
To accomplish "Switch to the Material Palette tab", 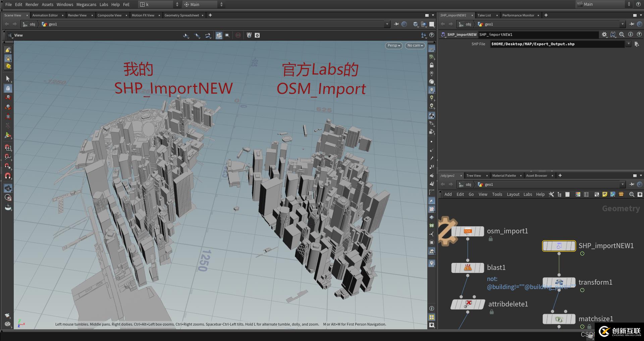I will tap(504, 176).
